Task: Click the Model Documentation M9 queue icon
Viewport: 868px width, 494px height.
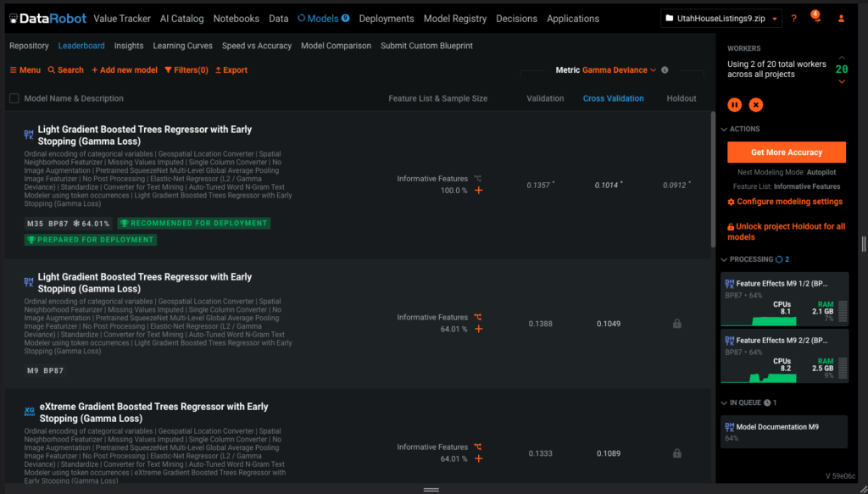Action: coord(730,427)
